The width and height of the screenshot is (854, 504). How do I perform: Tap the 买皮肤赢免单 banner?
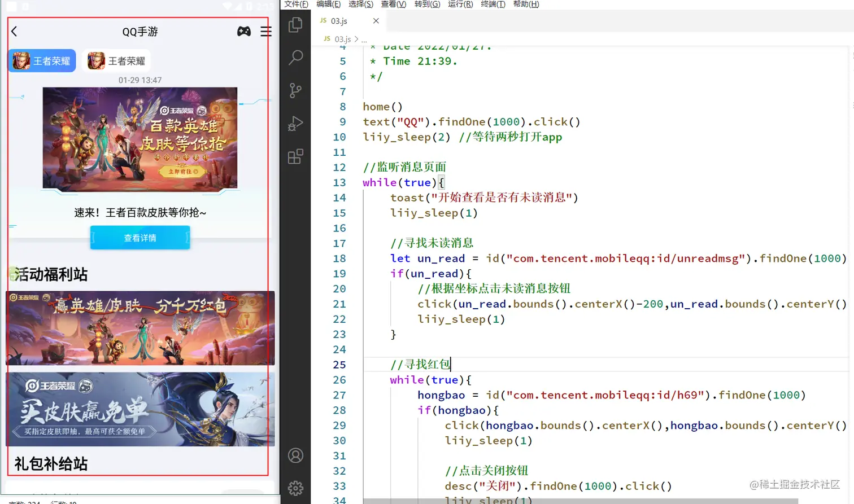tap(140, 409)
